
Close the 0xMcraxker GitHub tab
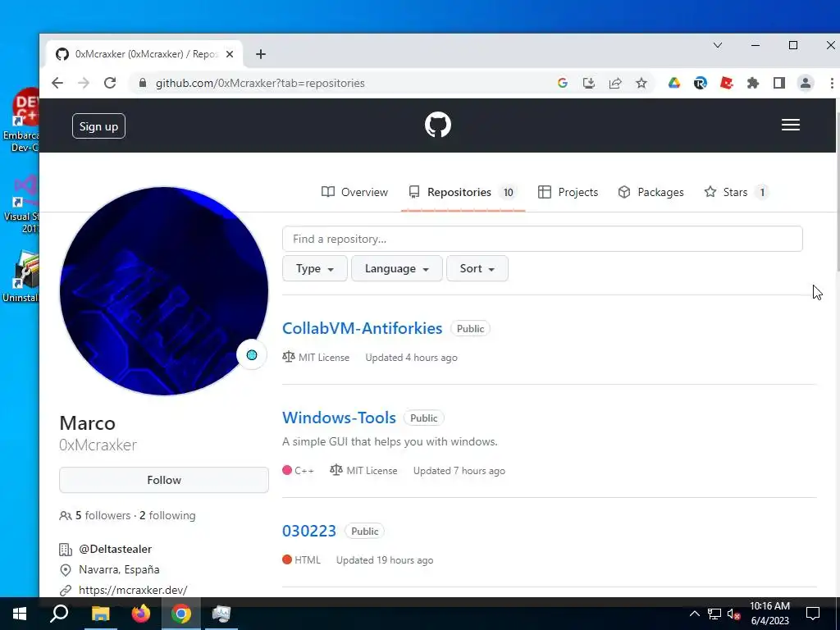230,54
